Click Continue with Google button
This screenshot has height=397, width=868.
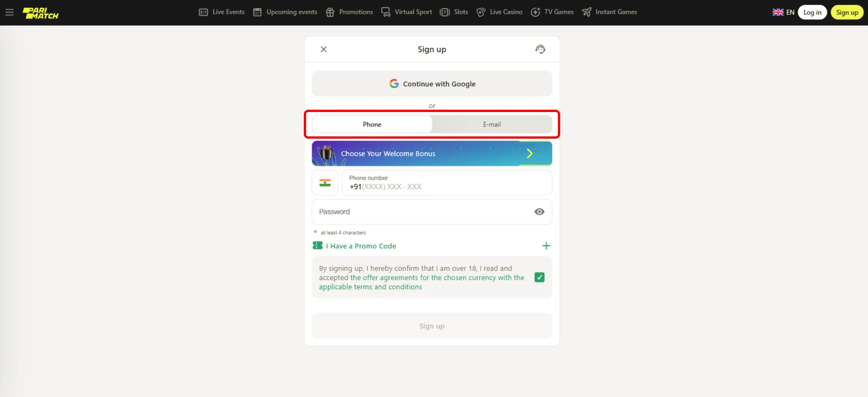(432, 84)
